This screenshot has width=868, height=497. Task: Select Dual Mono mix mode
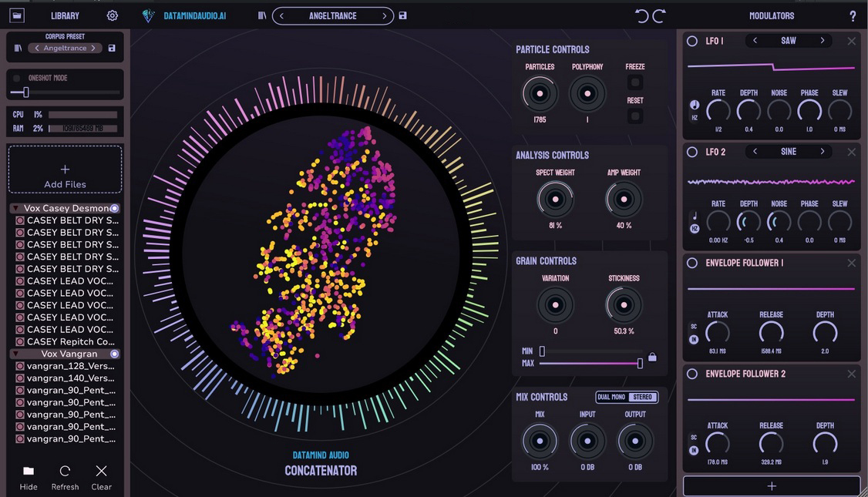pyautogui.click(x=611, y=397)
